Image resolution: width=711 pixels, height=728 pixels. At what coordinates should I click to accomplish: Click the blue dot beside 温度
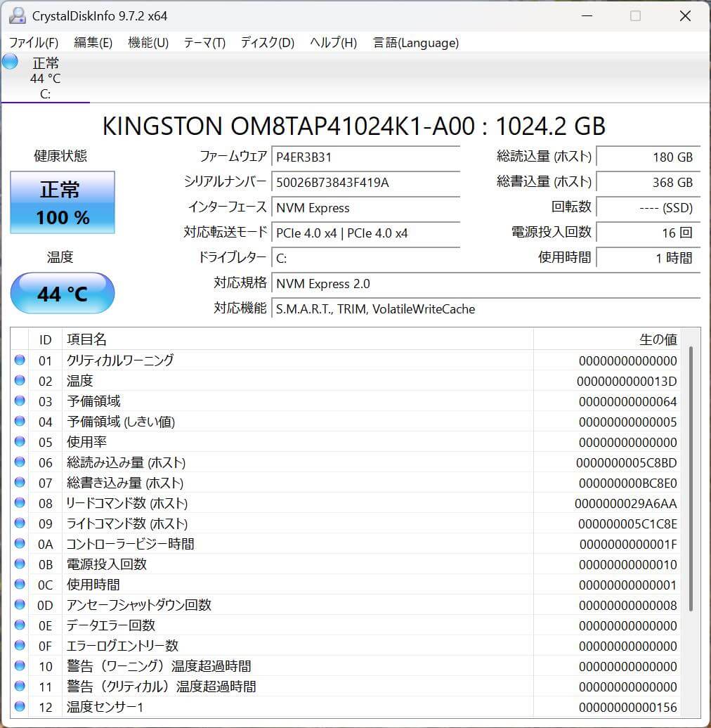[x=20, y=381]
